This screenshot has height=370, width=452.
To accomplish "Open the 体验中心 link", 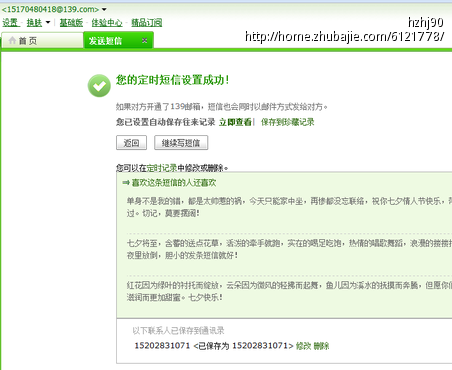I will 107,23.
